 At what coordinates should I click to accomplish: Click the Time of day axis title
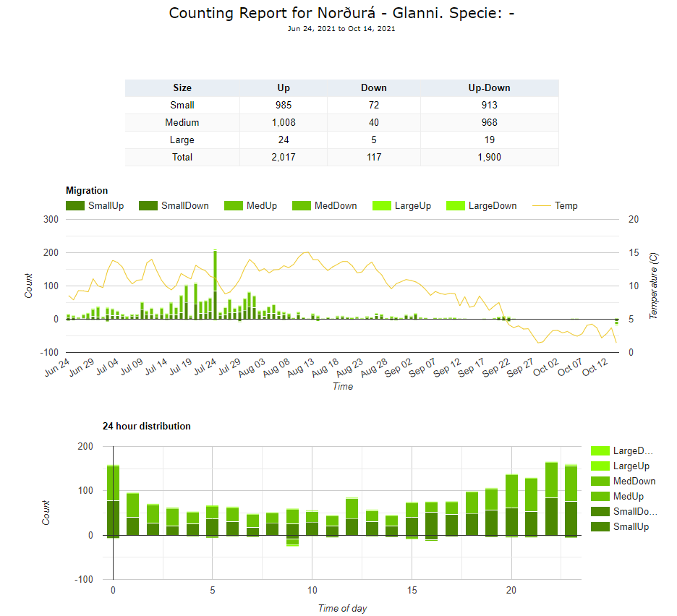coord(342,608)
